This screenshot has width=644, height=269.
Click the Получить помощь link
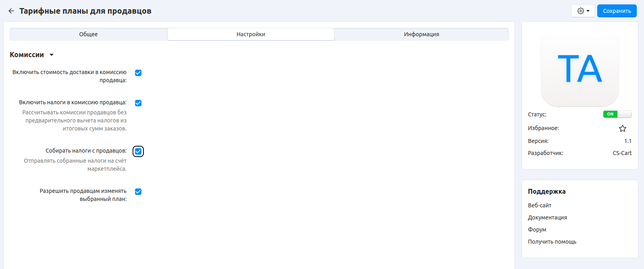(552, 242)
